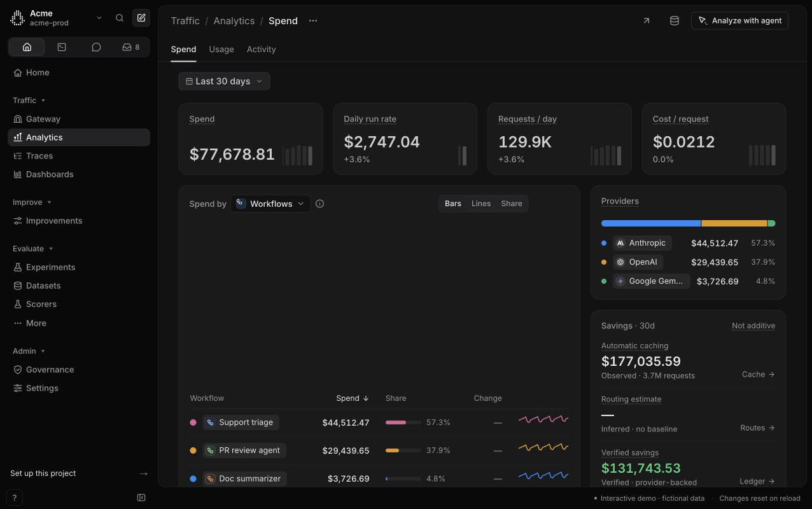Click the PR review agent orange share bar

pyautogui.click(x=403, y=450)
